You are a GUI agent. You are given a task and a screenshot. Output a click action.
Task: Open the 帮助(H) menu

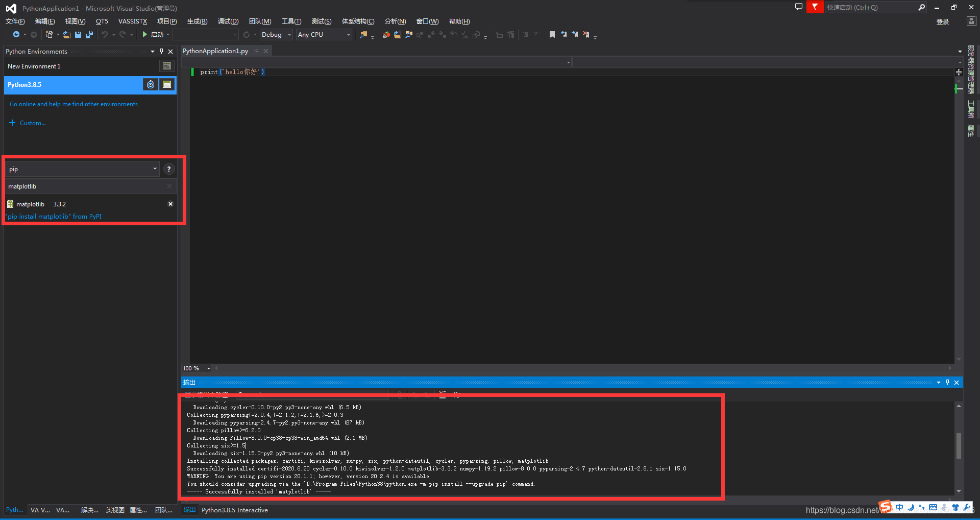point(459,21)
